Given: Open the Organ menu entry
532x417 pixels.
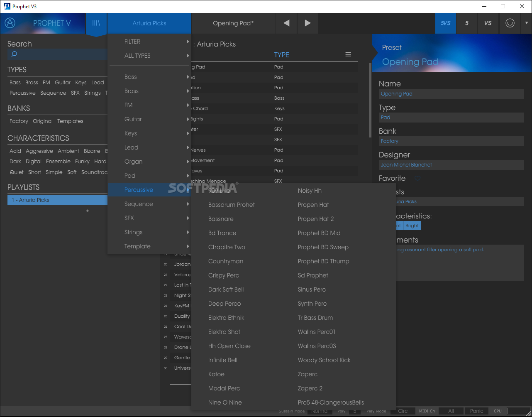Looking at the screenshot, I should (x=149, y=162).
